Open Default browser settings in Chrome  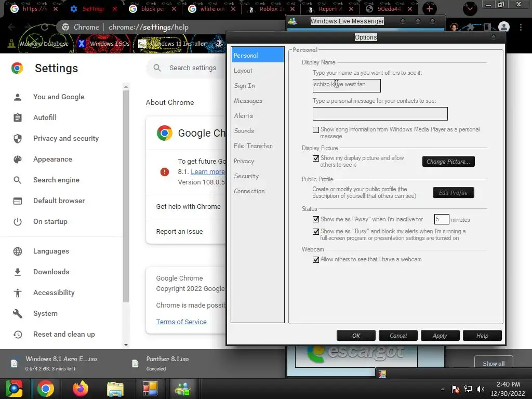pyautogui.click(x=59, y=201)
